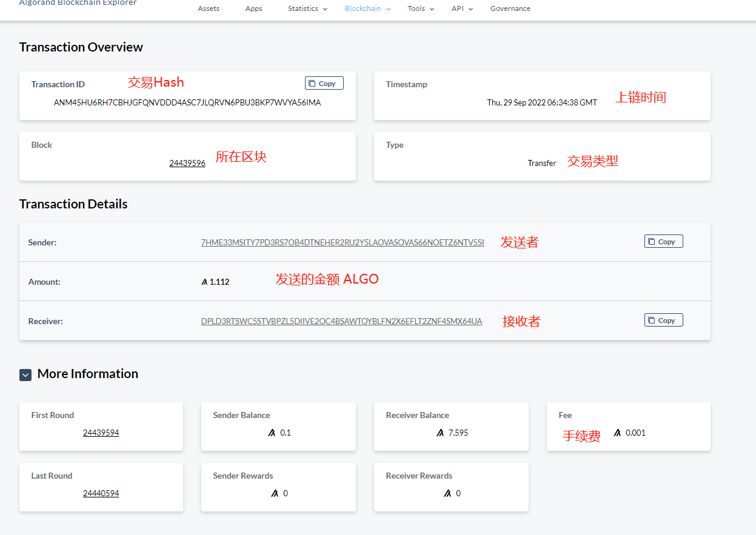756x535 pixels.
Task: Open block 24439596 link
Action: (x=187, y=163)
